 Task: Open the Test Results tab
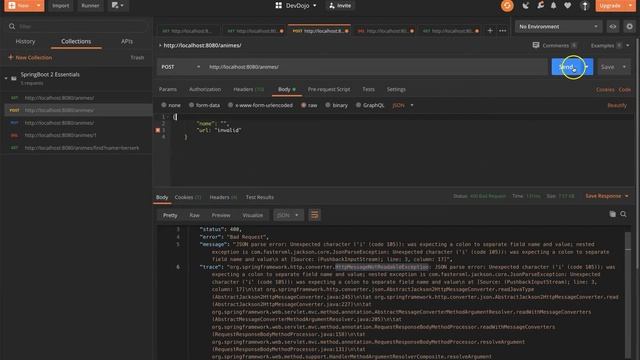260,197
